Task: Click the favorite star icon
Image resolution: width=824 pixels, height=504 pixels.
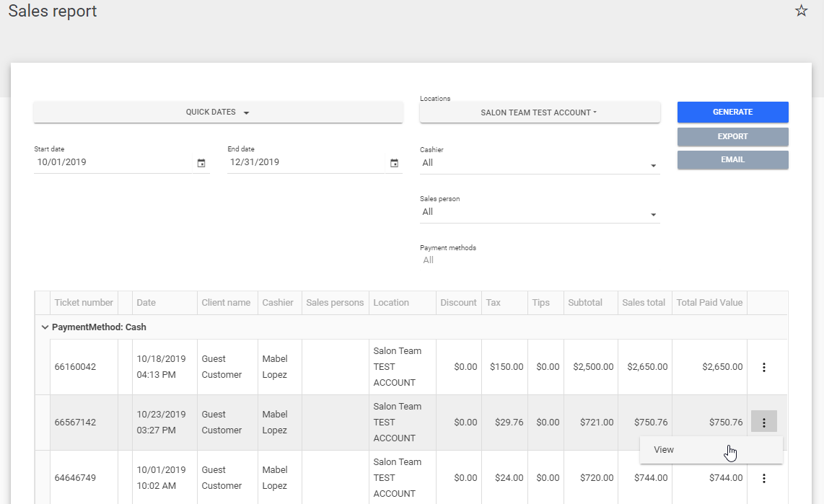Action: point(801,11)
